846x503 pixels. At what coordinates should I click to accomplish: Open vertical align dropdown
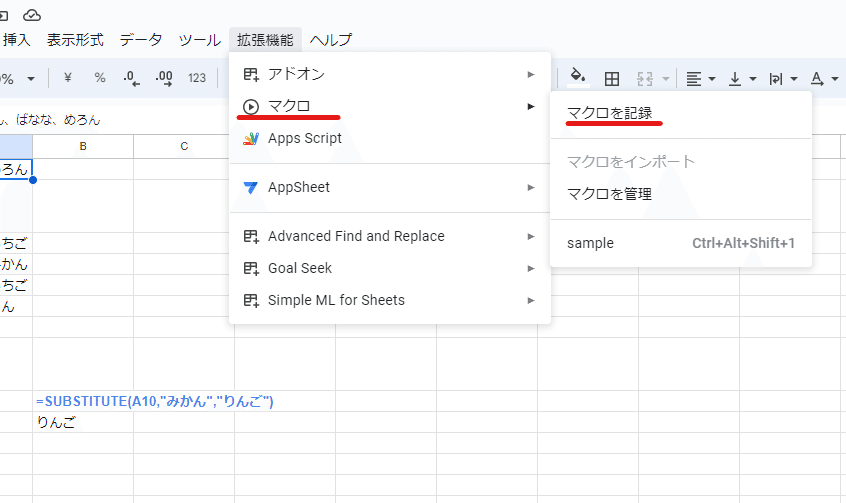pyautogui.click(x=741, y=78)
